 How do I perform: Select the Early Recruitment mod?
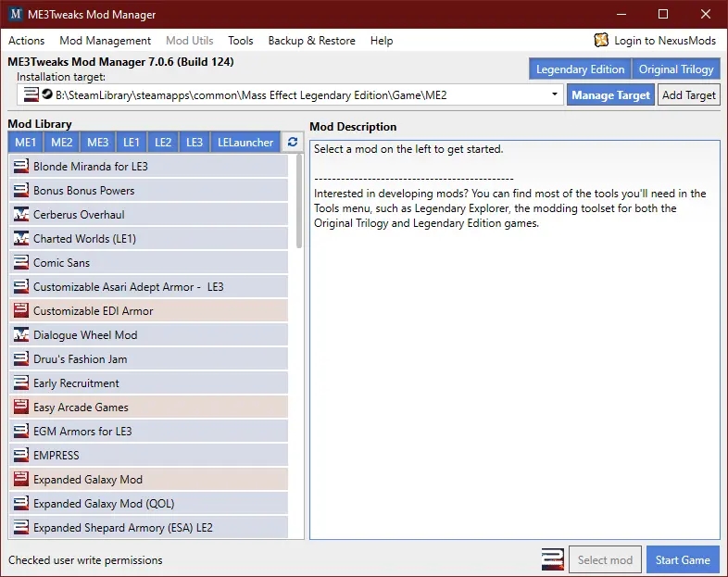click(148, 383)
